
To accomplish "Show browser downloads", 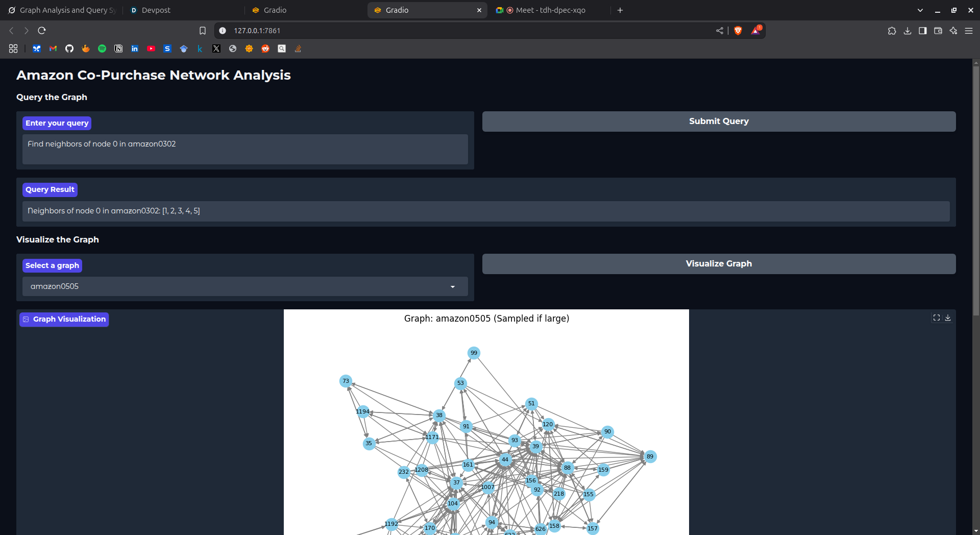I will [x=908, y=31].
